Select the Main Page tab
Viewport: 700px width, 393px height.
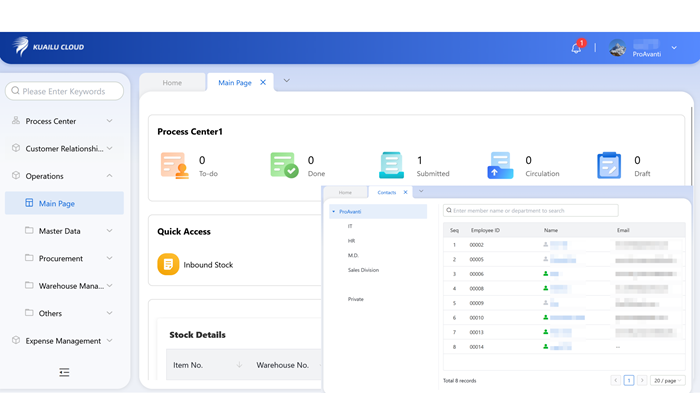coord(235,83)
